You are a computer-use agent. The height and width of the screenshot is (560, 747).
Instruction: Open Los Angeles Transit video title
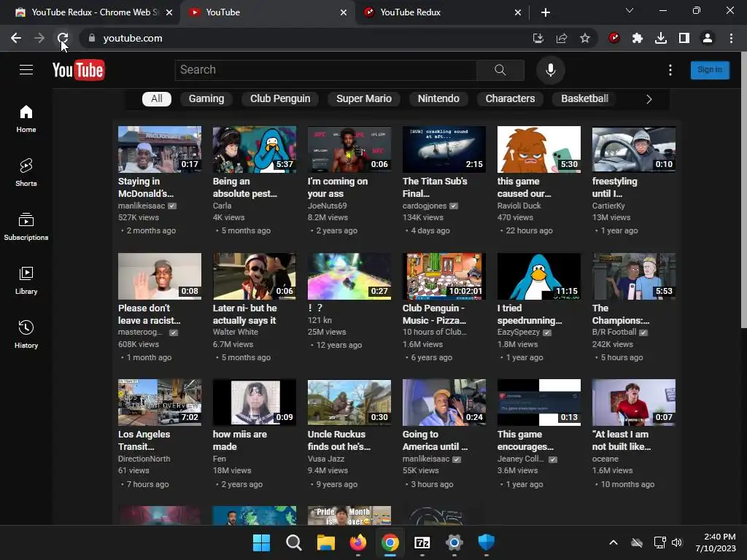[144, 440]
